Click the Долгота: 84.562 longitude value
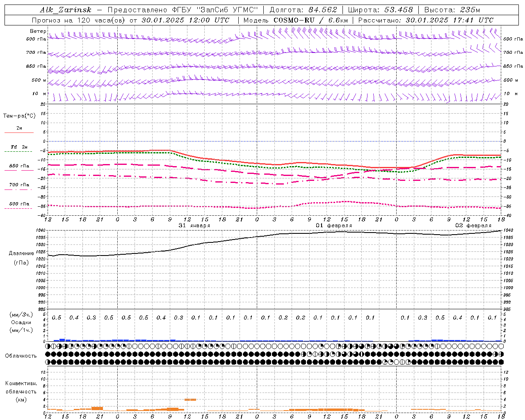The image size is (525, 420). pyautogui.click(x=304, y=10)
